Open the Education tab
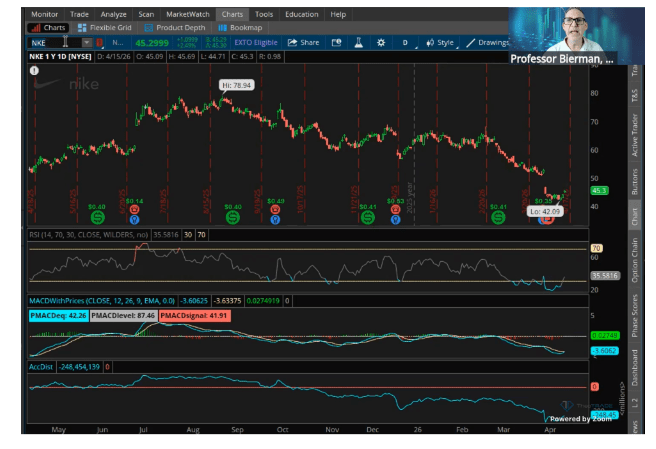This screenshot has width=656, height=449. click(x=302, y=14)
